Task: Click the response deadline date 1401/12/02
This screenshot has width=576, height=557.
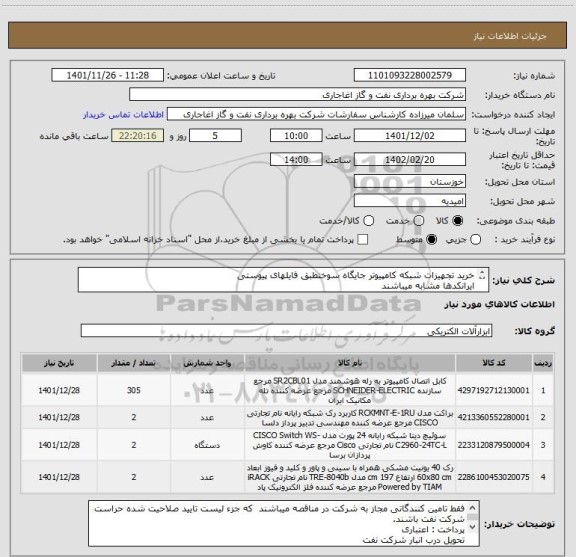Action: pyautogui.click(x=410, y=136)
